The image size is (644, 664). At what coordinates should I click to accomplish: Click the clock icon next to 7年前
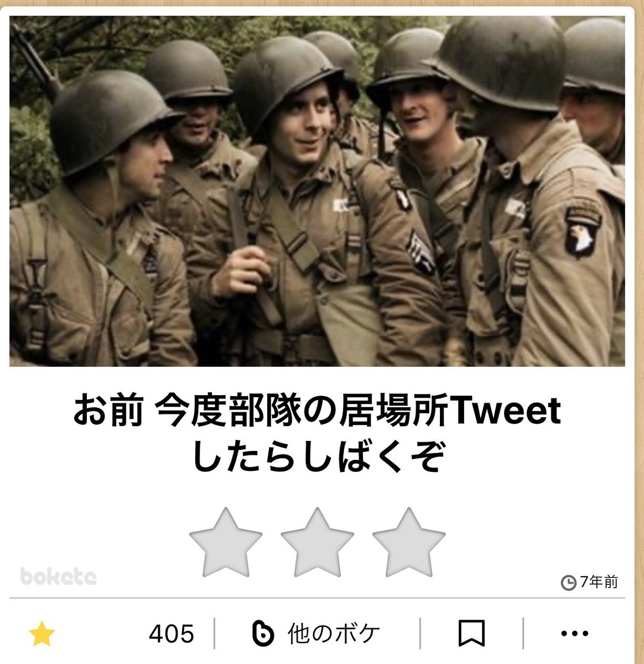(568, 583)
